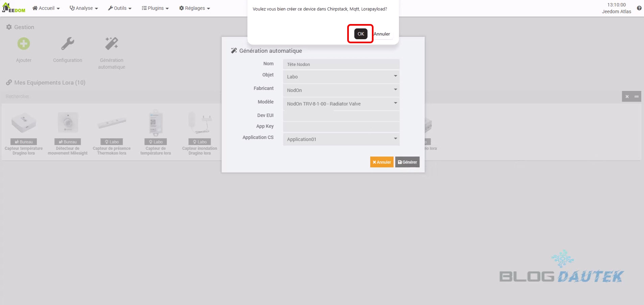The width and height of the screenshot is (644, 305).
Task: Open the Accueil menu
Action: click(46, 8)
